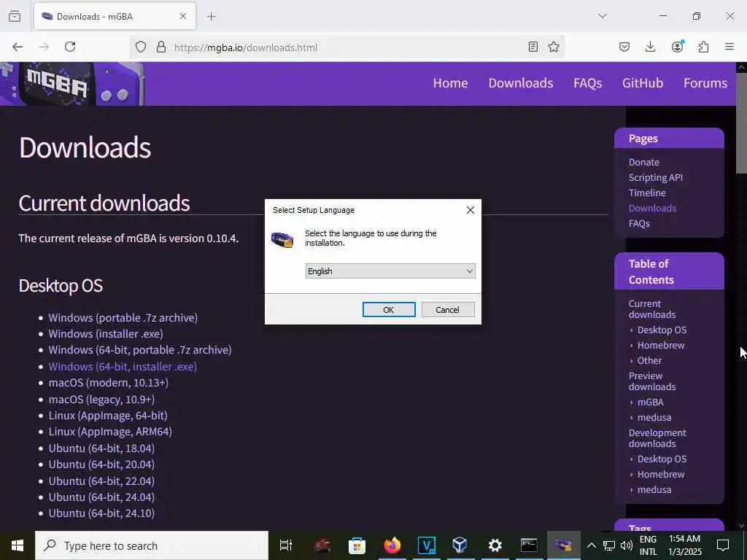Jump to Other in Table of Contents
The width and height of the screenshot is (747, 560).
pyautogui.click(x=649, y=360)
